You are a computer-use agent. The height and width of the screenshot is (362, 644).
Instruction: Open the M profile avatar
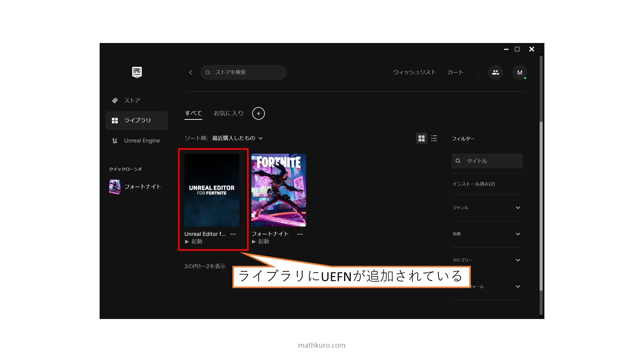(x=520, y=72)
